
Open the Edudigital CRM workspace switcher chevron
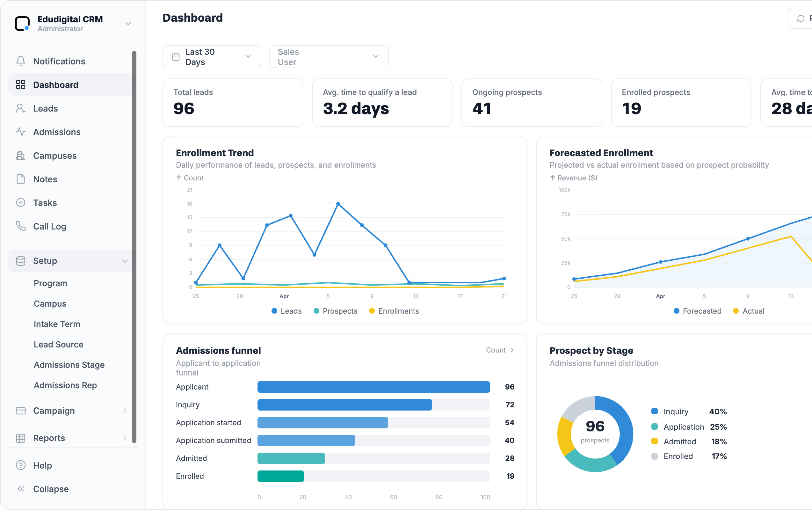128,24
